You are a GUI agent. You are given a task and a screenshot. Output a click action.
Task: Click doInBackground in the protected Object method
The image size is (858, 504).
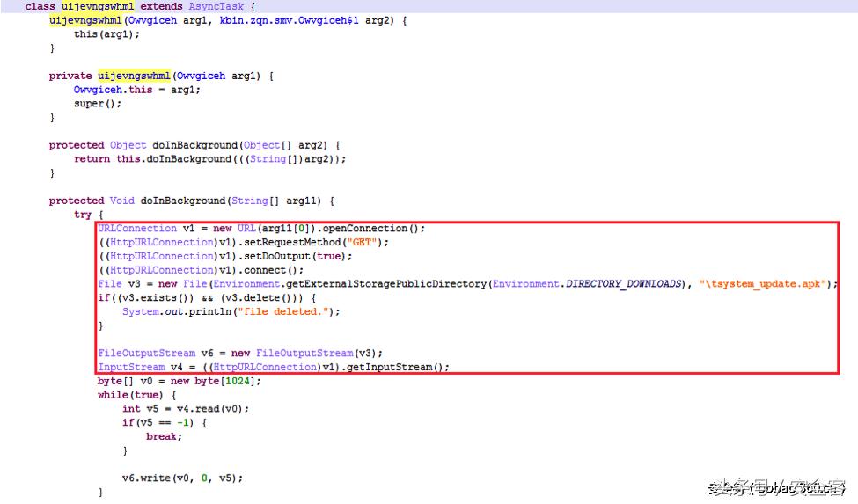coord(194,145)
